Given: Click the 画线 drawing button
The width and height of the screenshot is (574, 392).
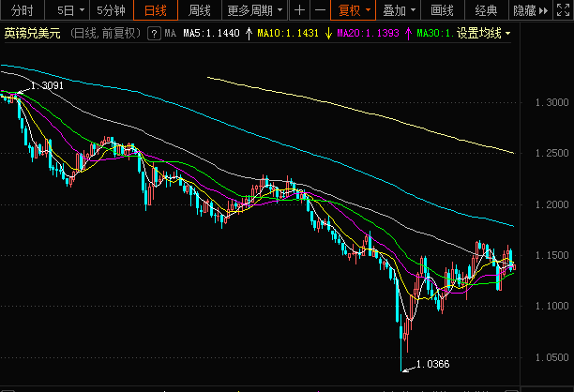Looking at the screenshot, I should [442, 10].
